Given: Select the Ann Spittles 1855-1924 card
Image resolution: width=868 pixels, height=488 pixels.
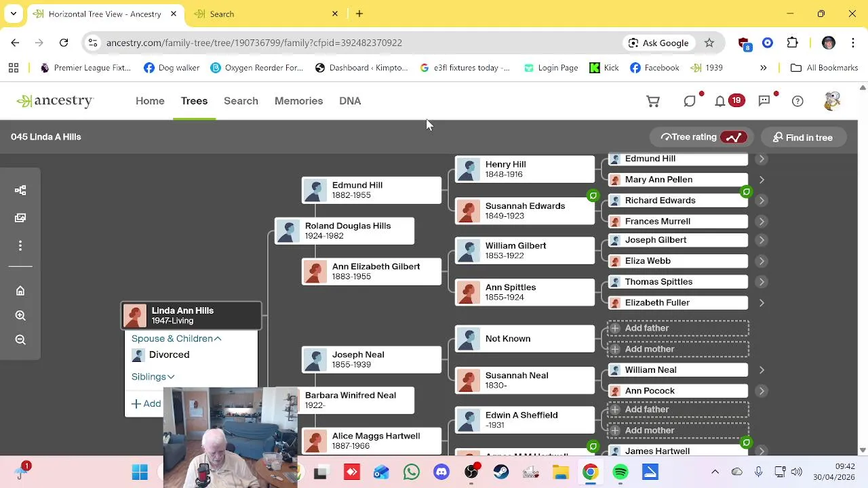Looking at the screenshot, I should point(525,292).
